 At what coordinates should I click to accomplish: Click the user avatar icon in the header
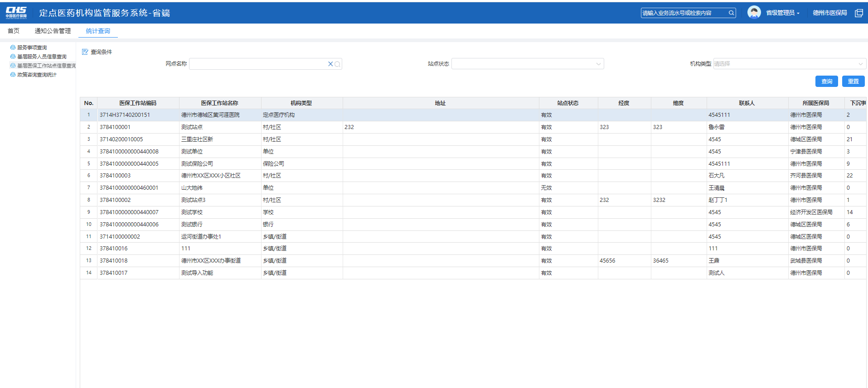(x=754, y=12)
